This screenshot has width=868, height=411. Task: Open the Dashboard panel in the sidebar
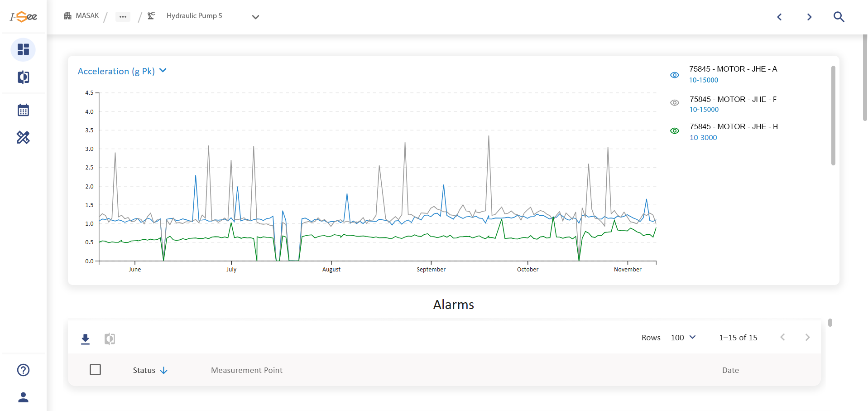click(23, 50)
